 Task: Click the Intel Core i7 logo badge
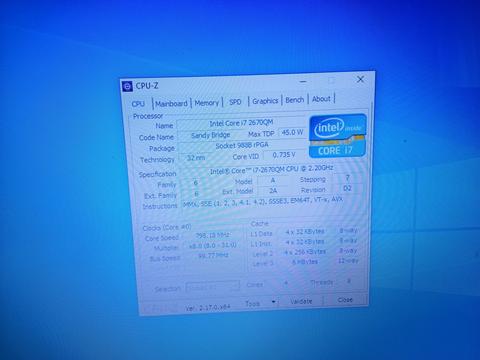[x=338, y=136]
